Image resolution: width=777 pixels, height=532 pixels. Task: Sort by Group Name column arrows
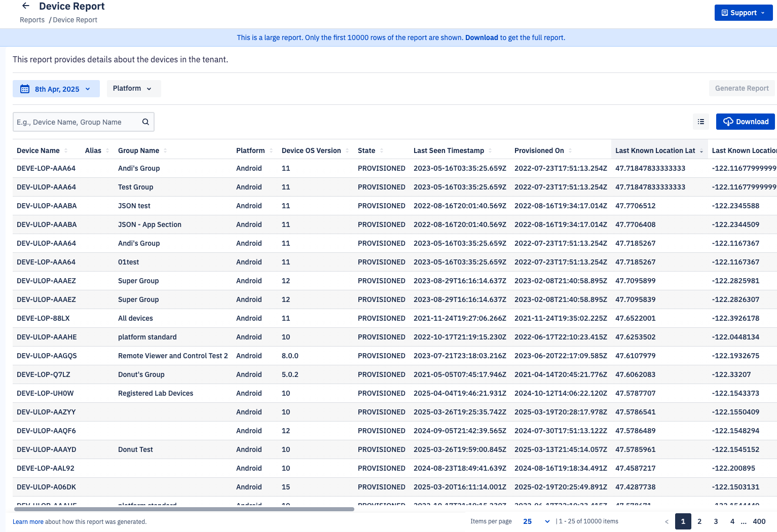tap(165, 150)
